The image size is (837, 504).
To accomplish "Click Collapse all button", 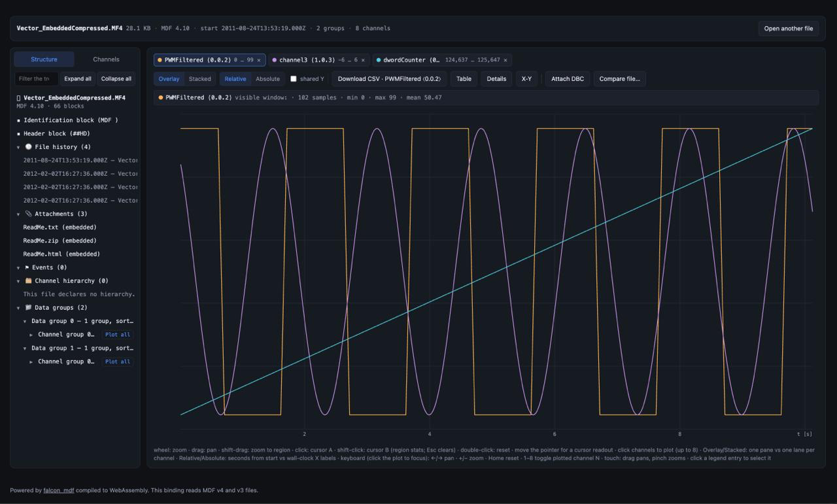I will 116,78.
